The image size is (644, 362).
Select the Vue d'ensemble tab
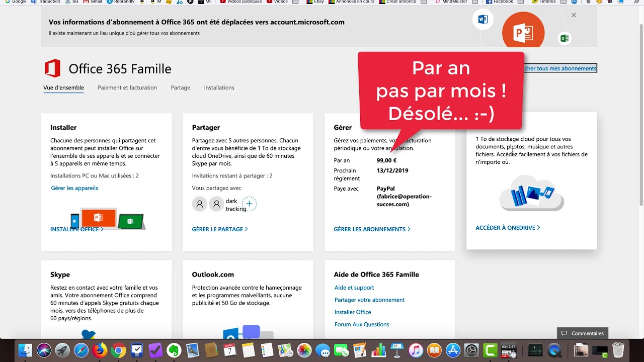[x=63, y=87]
